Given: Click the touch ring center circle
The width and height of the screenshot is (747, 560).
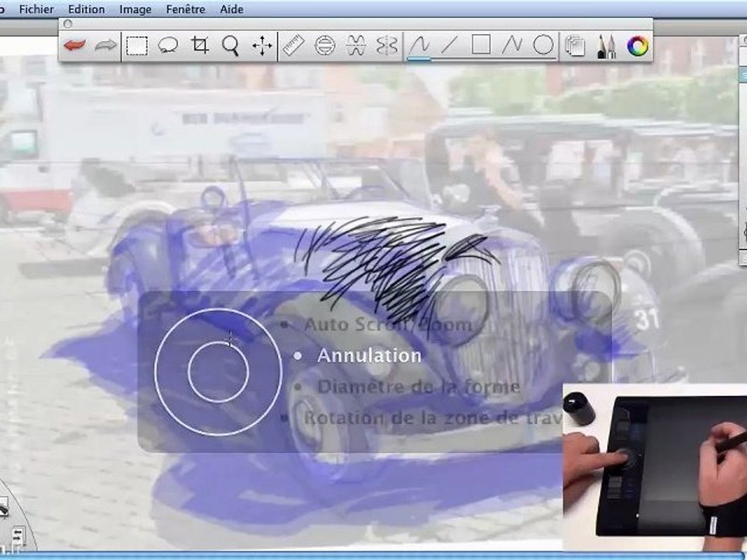Looking at the screenshot, I should pos(218,372).
